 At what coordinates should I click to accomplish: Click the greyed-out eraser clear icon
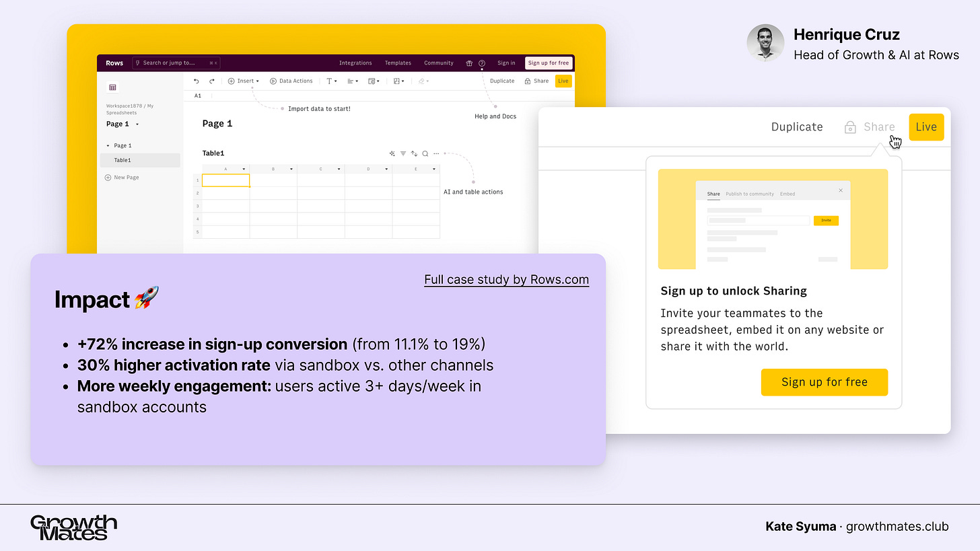click(x=423, y=81)
